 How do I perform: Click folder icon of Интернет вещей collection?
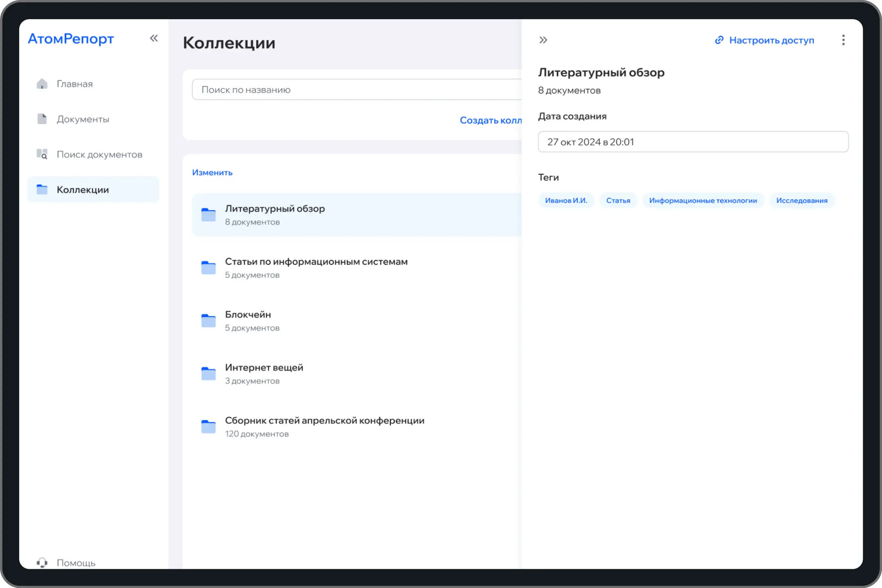click(x=209, y=374)
